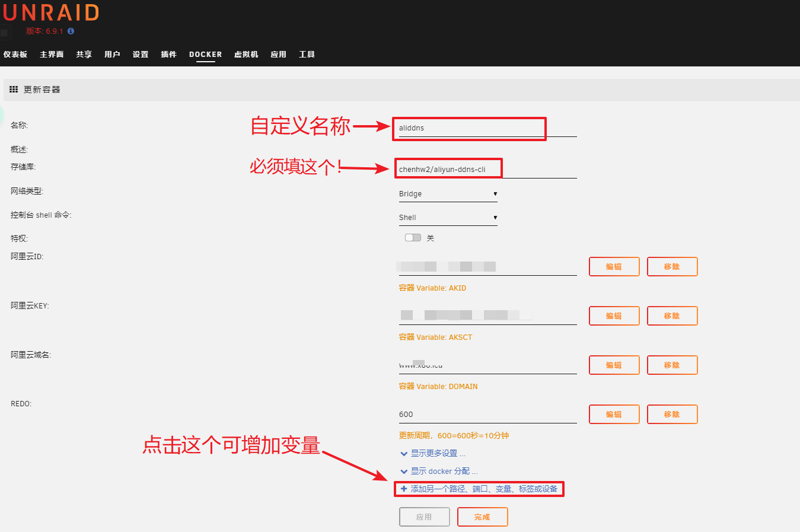Click the 阿里云域名 value field

pyautogui.click(x=487, y=365)
